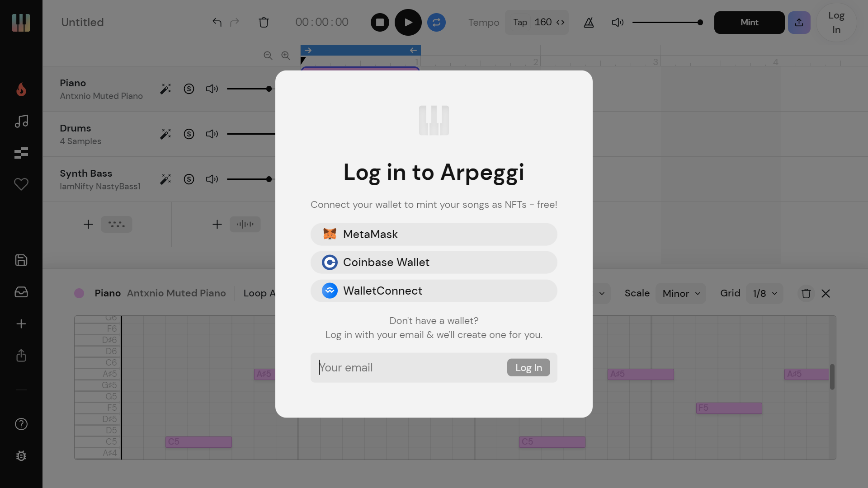The width and height of the screenshot is (868, 488).
Task: Click the save disk icon in sidebar
Action: pos(21,260)
